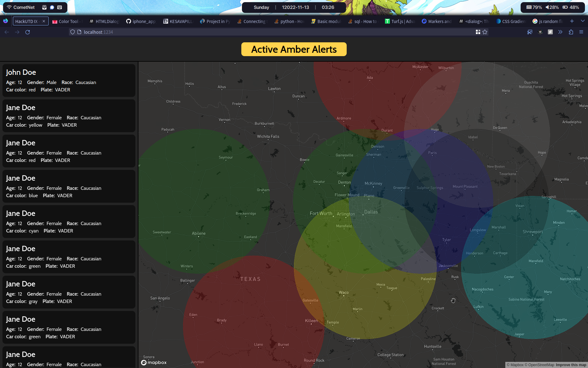Open the Firefox View icon

pyautogui.click(x=6, y=21)
